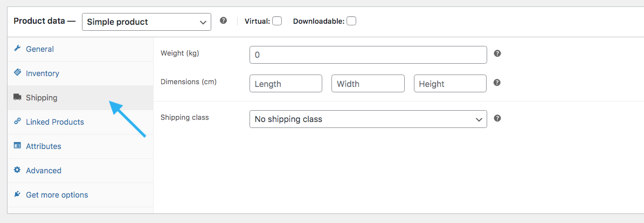Click the Inventory tag icon

tap(17, 73)
